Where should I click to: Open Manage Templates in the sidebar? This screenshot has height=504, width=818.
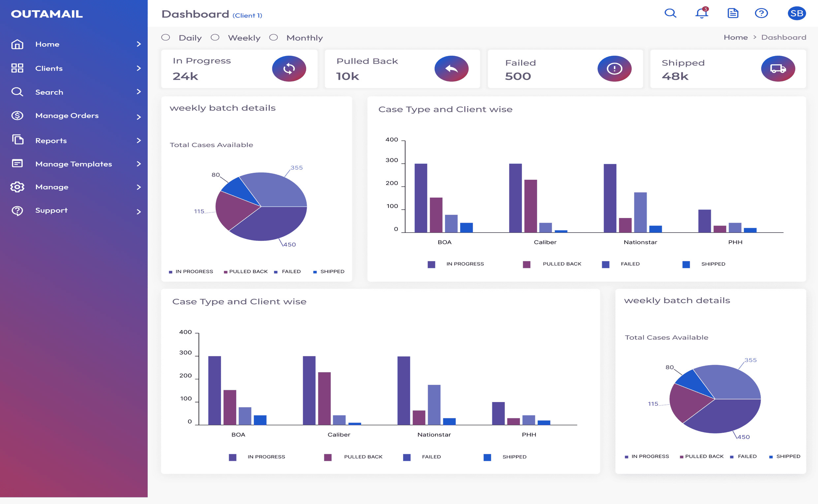(x=73, y=164)
